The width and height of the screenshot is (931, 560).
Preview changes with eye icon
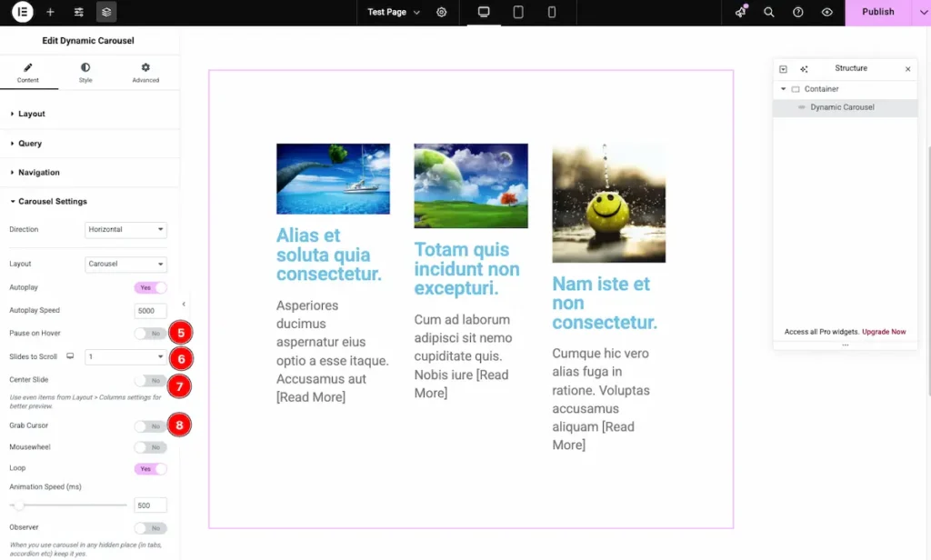click(826, 12)
